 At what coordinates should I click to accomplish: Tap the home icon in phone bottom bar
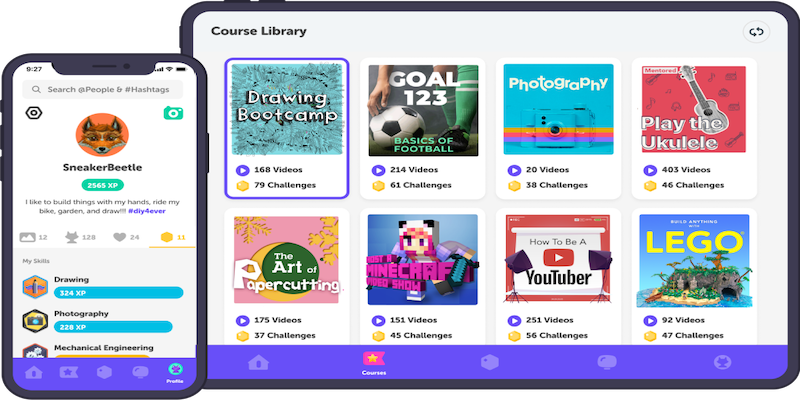click(34, 372)
